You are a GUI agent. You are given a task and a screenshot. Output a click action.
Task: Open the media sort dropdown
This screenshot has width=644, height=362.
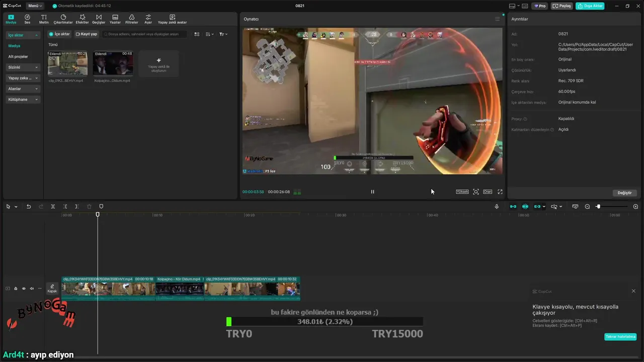[x=210, y=34]
